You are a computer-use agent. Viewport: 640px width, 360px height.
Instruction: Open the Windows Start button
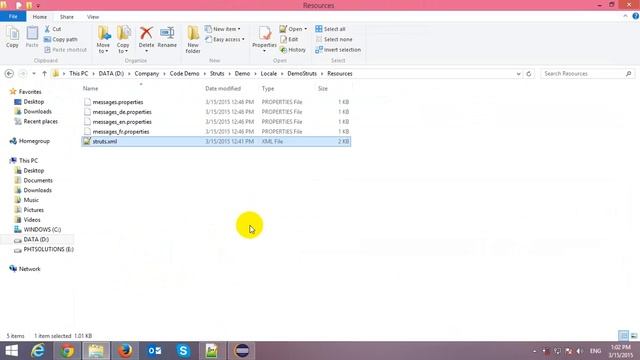(x=11, y=351)
